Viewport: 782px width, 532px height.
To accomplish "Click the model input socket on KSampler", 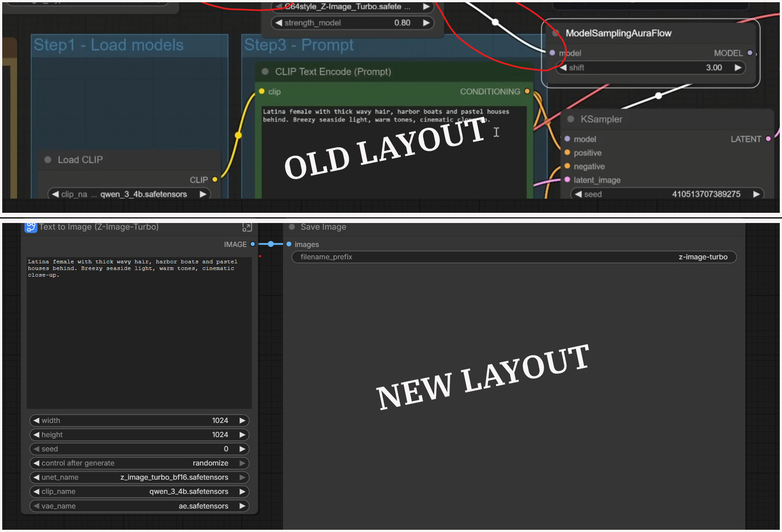I will point(567,139).
